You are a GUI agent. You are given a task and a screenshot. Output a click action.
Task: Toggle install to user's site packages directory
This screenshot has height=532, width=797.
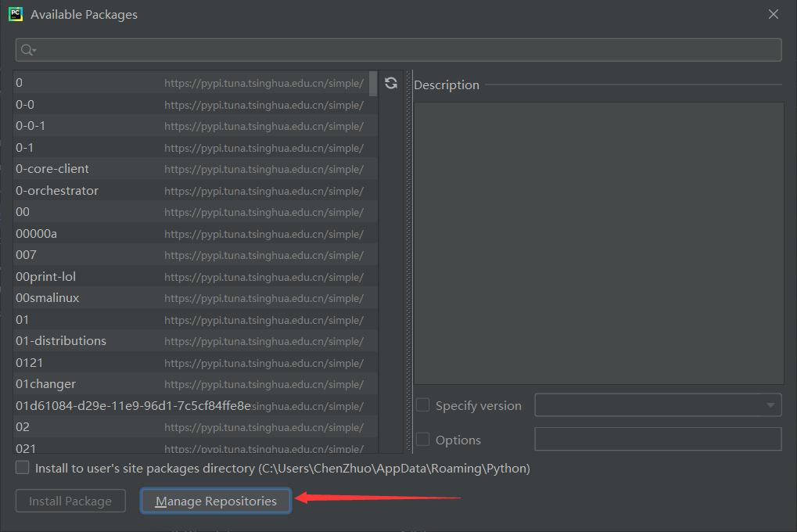(23, 468)
